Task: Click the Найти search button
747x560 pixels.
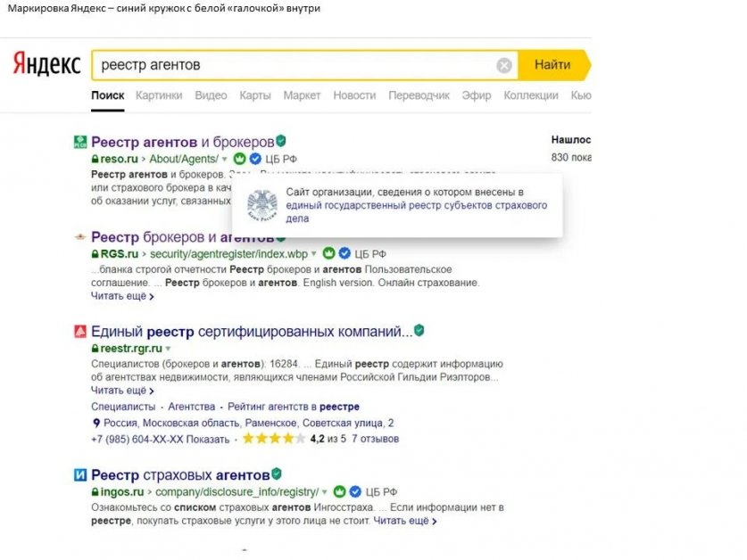Action: coord(552,65)
